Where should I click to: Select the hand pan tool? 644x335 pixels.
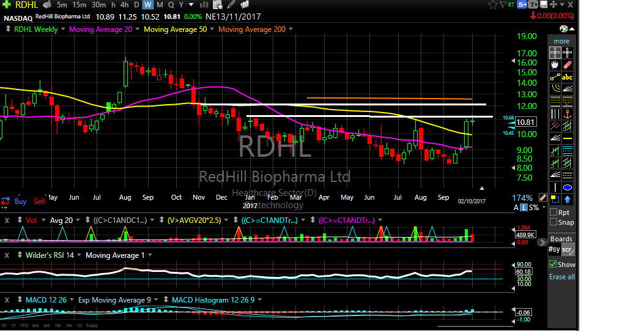coord(555,65)
